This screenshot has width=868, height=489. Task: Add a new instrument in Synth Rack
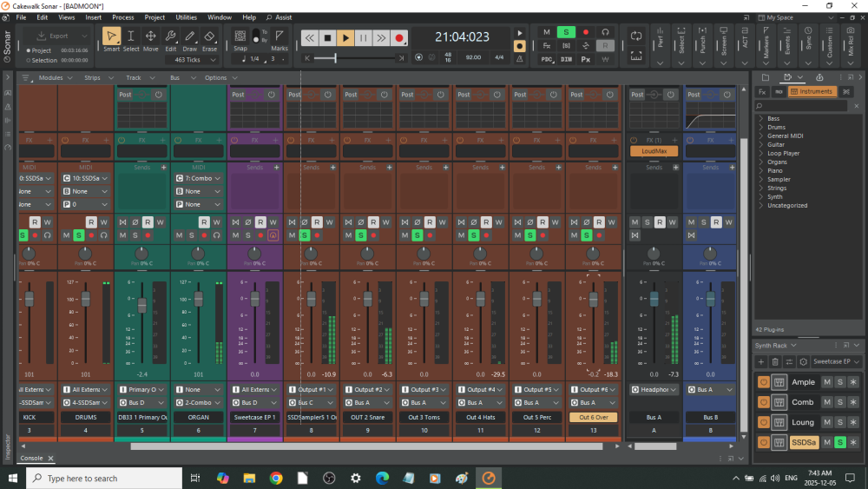click(x=761, y=361)
